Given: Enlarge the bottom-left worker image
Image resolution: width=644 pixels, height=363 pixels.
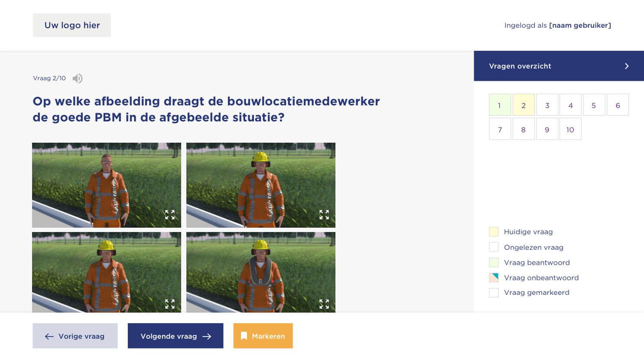Looking at the screenshot, I should click(170, 304).
